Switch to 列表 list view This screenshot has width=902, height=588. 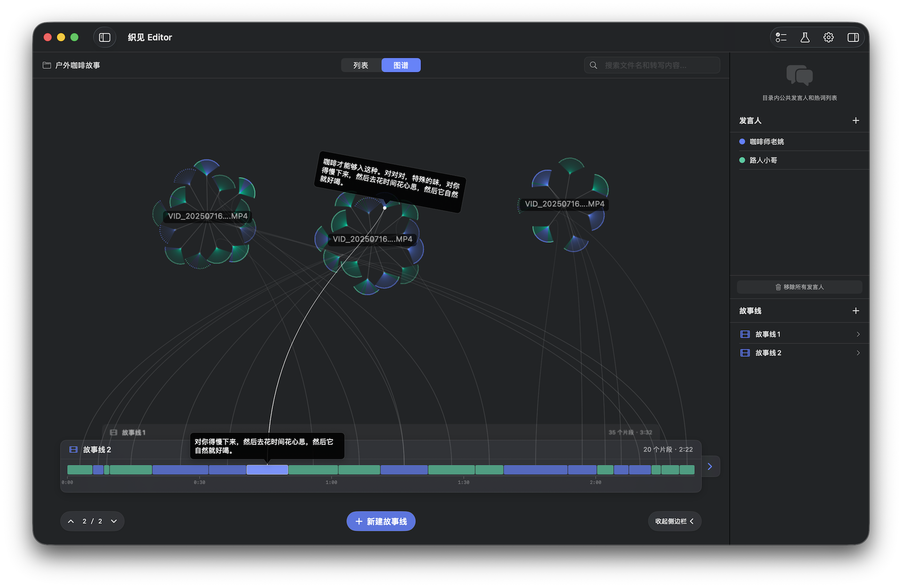pos(361,65)
